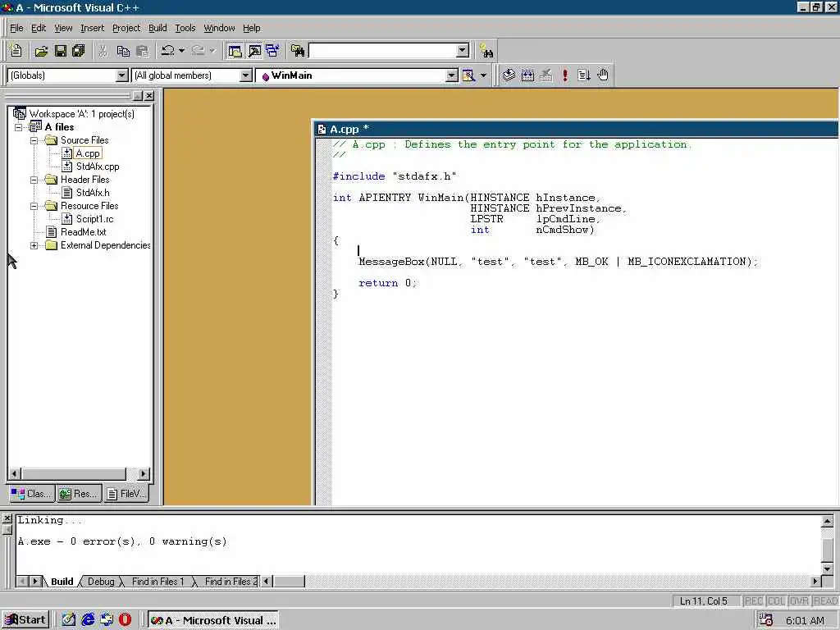Select StdAfx.cpp in the file tree
This screenshot has width=840, height=630.
tap(98, 167)
